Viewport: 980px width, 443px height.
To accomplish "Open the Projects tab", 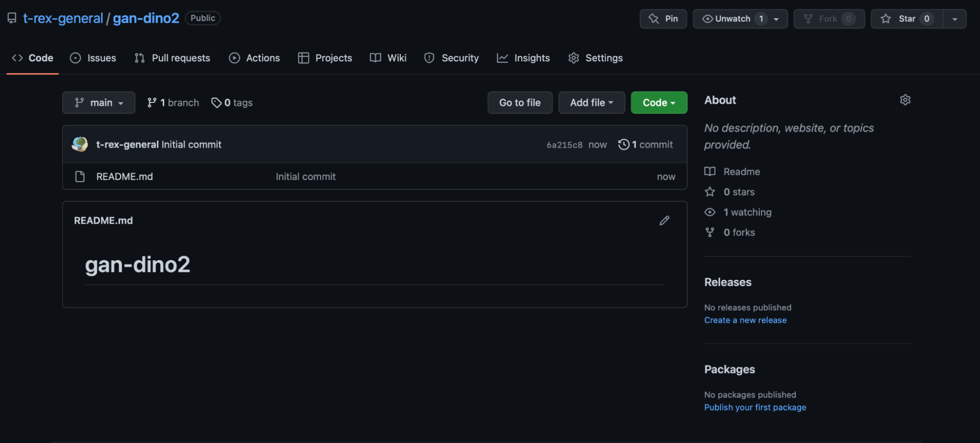I will [325, 58].
